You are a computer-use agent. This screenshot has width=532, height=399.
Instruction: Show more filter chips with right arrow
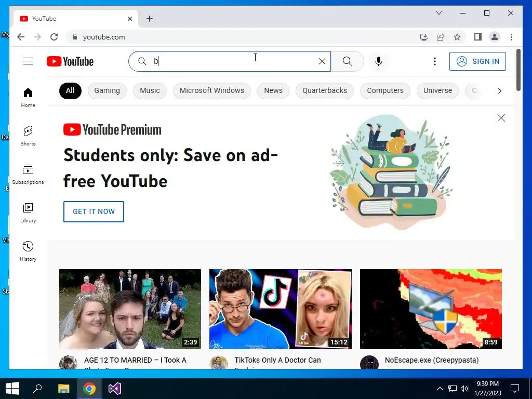click(x=499, y=90)
